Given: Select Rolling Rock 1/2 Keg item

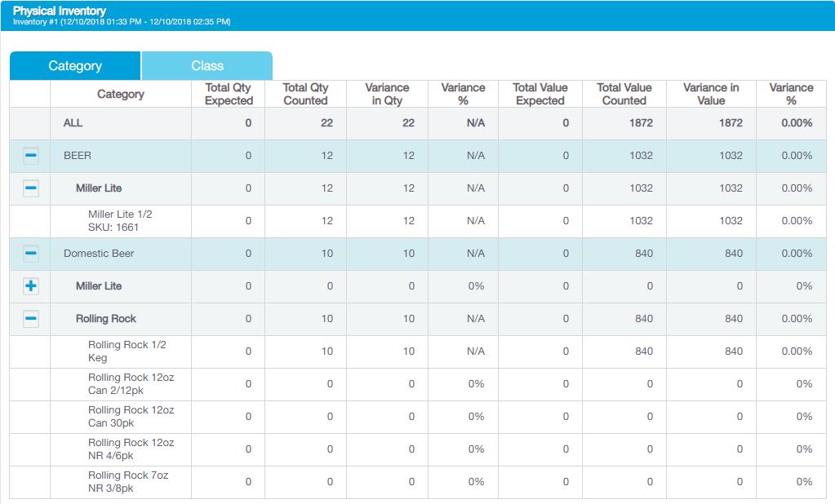Looking at the screenshot, I should [x=127, y=351].
